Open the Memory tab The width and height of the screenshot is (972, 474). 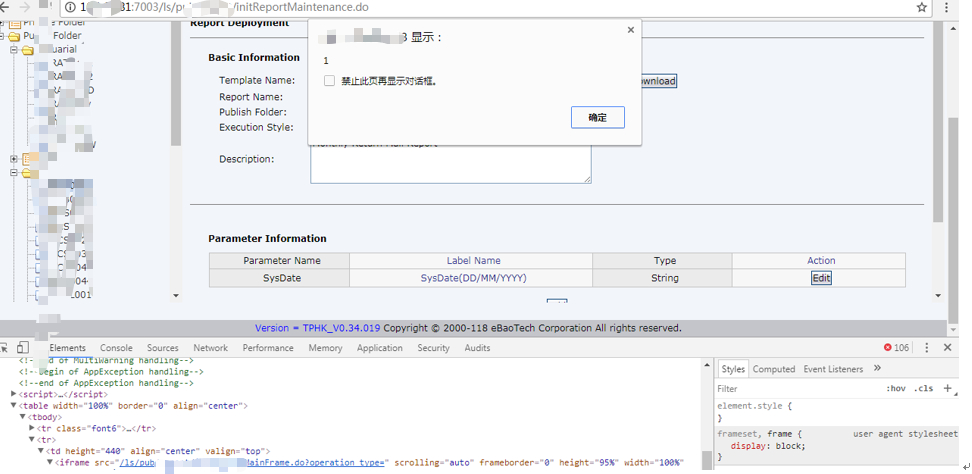pos(325,348)
